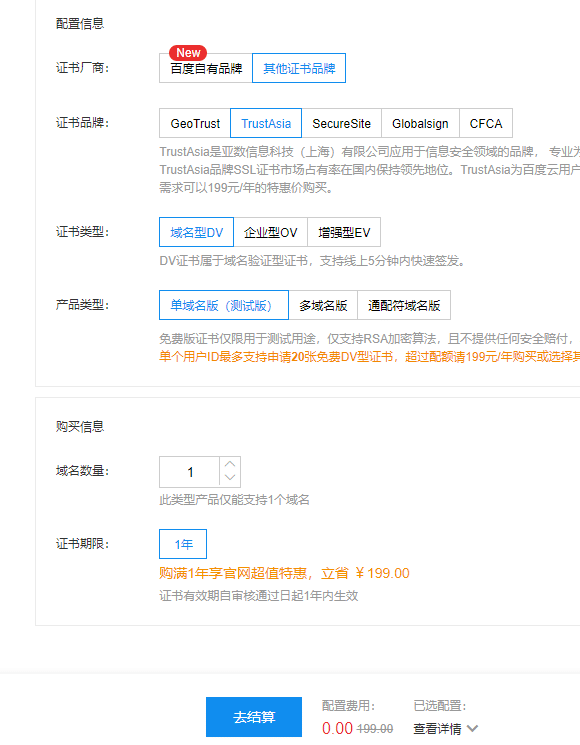Click the 查看详情 chevron arrow
The height and width of the screenshot is (745, 580).
pyautogui.click(x=472, y=728)
